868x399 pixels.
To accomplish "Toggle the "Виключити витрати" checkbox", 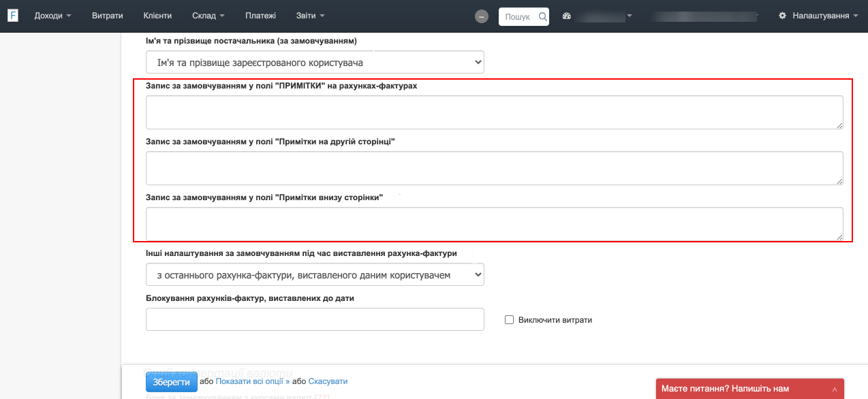I will click(509, 319).
